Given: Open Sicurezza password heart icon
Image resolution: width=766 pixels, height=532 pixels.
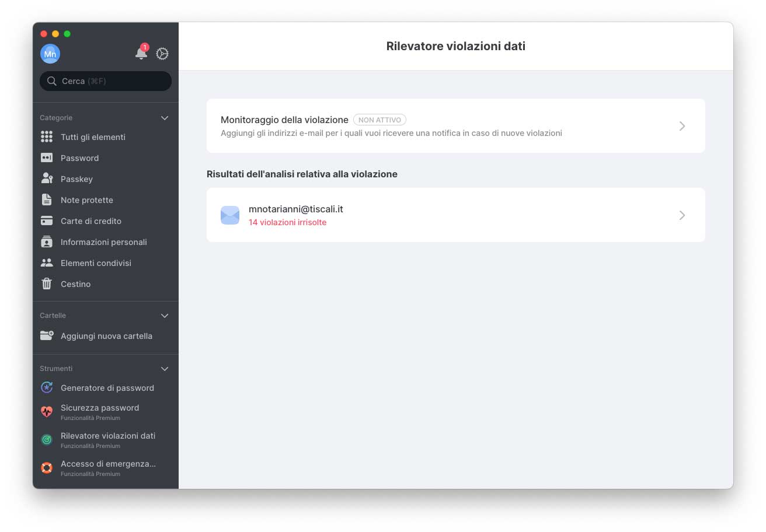Looking at the screenshot, I should point(47,412).
